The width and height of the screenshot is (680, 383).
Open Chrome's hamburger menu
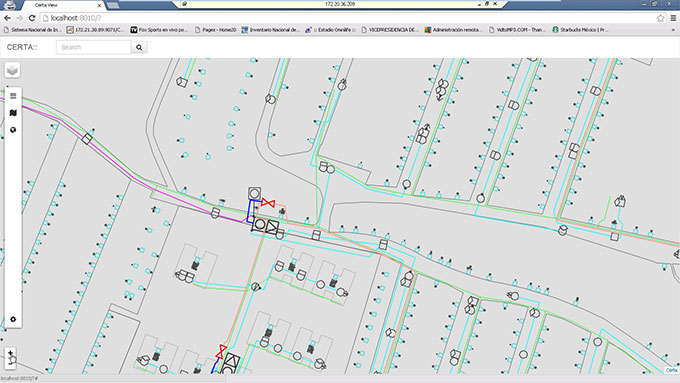[673, 18]
